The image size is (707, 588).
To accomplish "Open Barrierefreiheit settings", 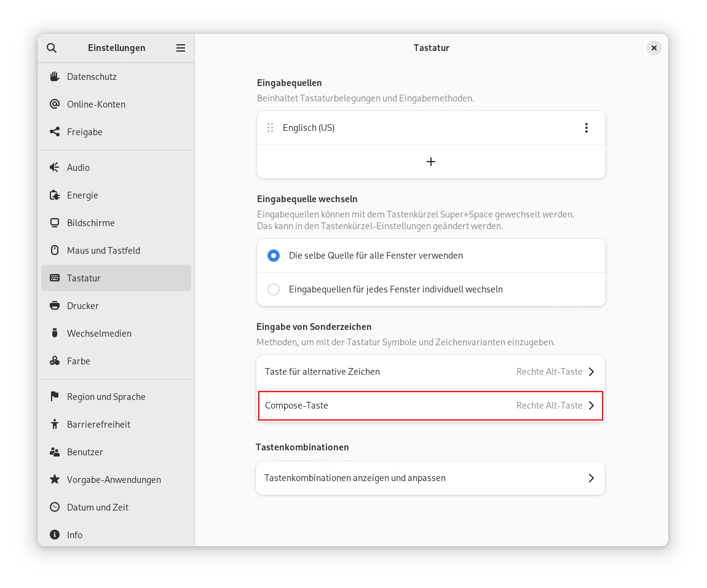I will (x=116, y=424).
